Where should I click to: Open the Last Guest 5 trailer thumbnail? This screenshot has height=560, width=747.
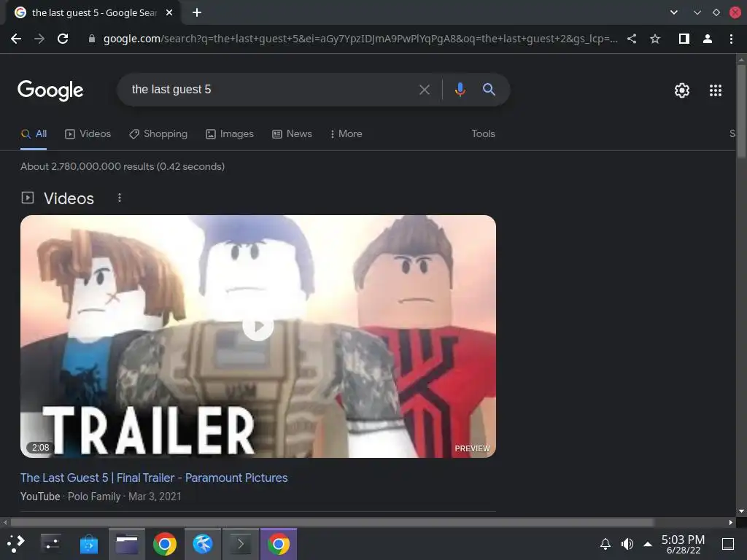pyautogui.click(x=258, y=336)
